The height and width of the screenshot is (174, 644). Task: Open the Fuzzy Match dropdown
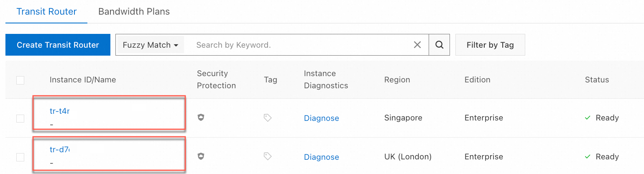[151, 45]
